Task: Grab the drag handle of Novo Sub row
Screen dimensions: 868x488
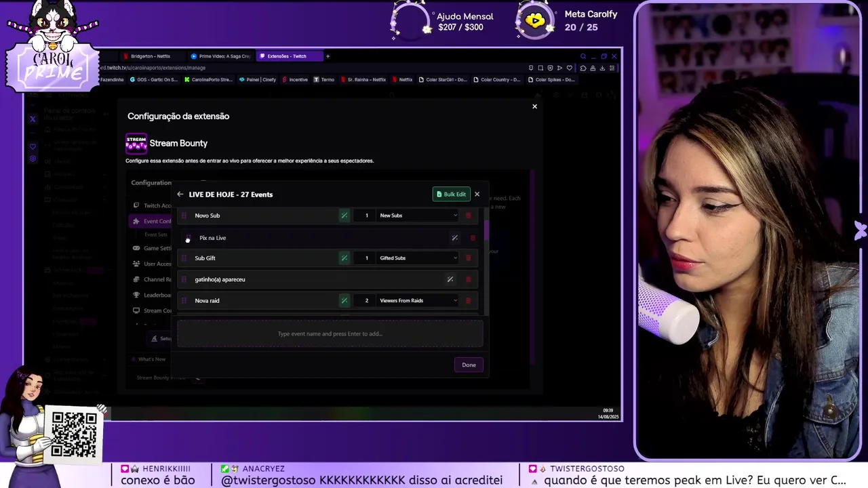Action: pos(184,216)
